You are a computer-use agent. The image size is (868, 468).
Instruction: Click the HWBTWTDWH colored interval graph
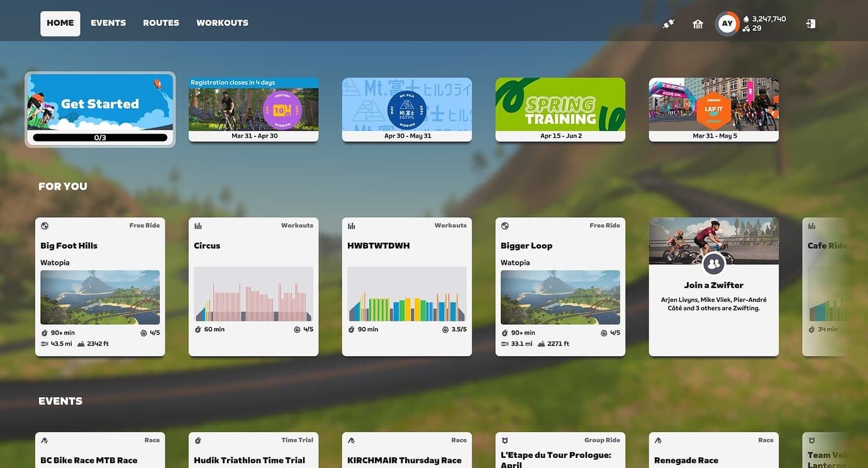pos(407,294)
